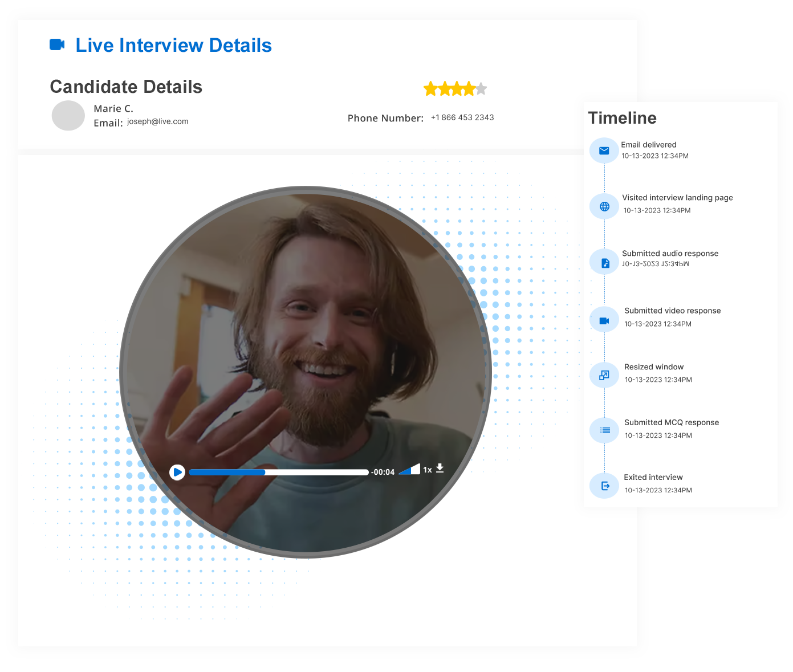
Task: Click the candidate name Marie C.
Action: click(x=113, y=108)
